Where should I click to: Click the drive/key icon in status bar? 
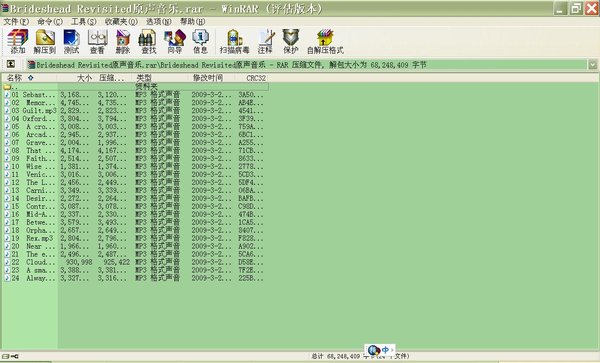click(10, 356)
